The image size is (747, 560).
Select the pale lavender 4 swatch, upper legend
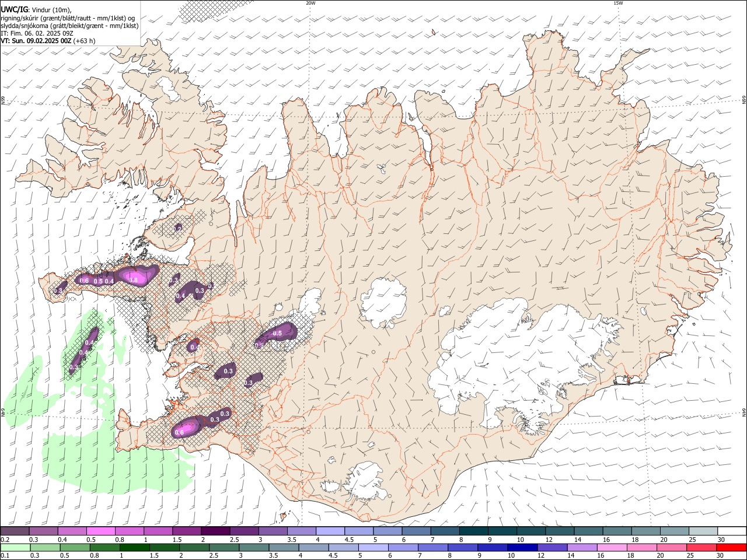[329, 531]
